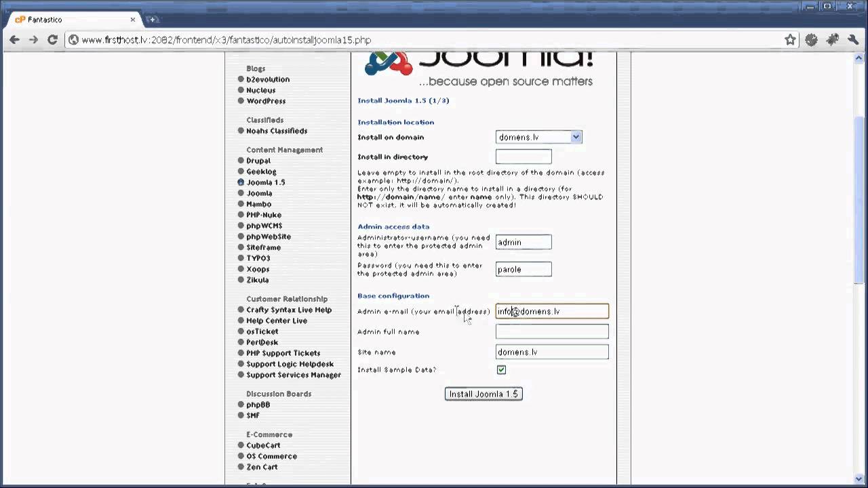Open the b2evolution installer link

(268, 79)
